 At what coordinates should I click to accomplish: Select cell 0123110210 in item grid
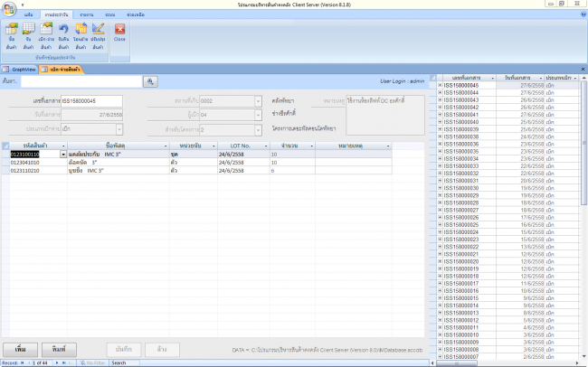[38, 171]
